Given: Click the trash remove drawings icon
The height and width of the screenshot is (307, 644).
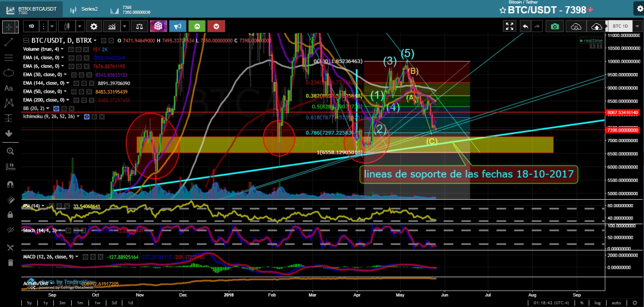Looking at the screenshot, I should [10, 262].
